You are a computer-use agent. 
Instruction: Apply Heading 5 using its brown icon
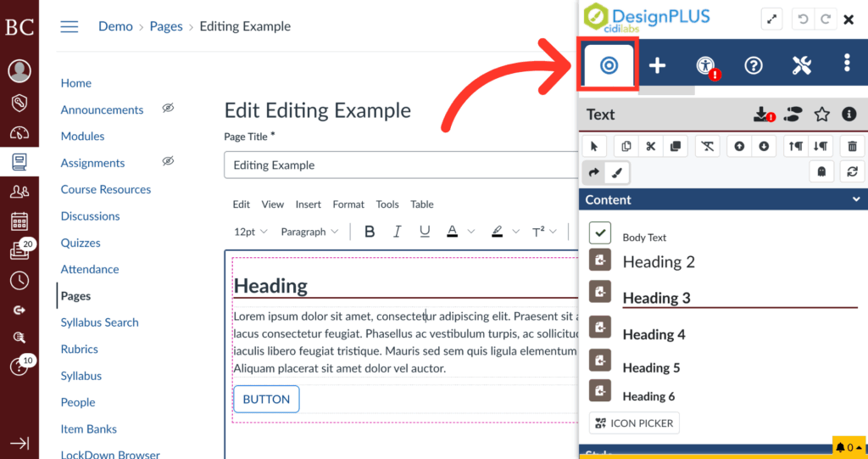(x=600, y=361)
